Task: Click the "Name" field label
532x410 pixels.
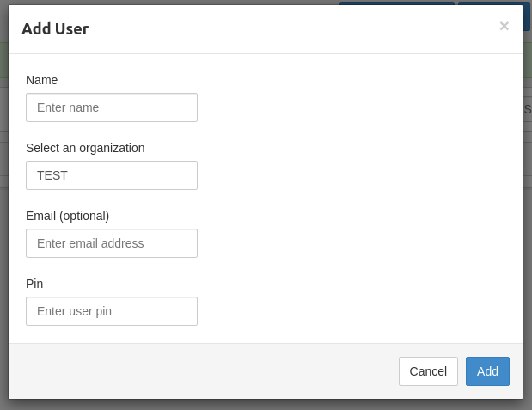Action: [x=41, y=80]
